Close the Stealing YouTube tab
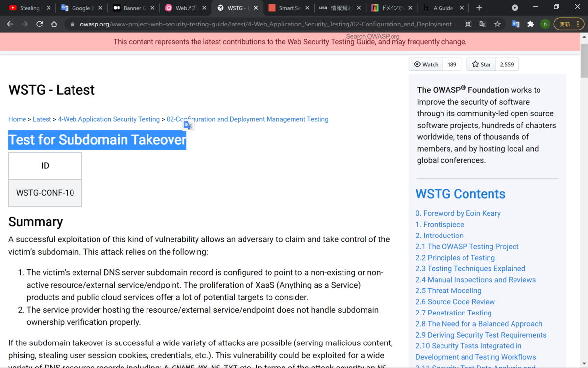Viewport: 588px width, 368px height. (x=49, y=8)
